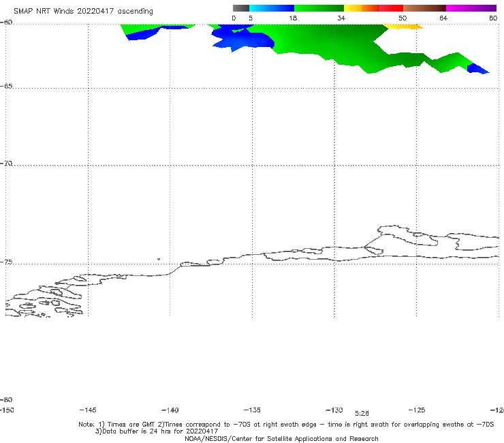
Task: Click the yellow wind patch at top edge
Action: click(x=403, y=27)
